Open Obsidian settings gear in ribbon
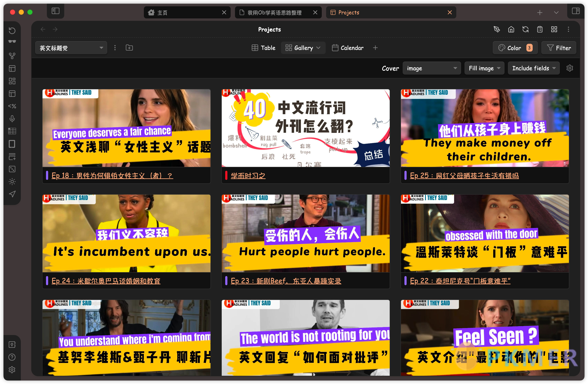588x384 pixels. point(12,370)
